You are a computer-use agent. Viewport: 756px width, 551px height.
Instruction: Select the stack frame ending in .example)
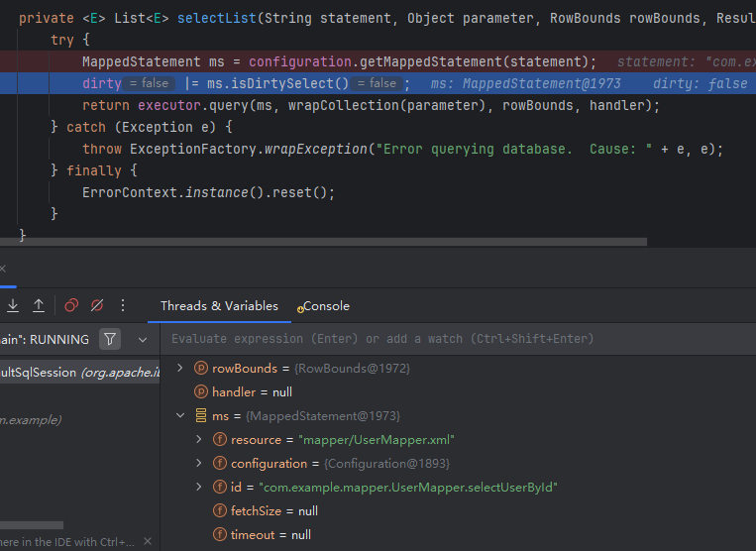pos(79,420)
